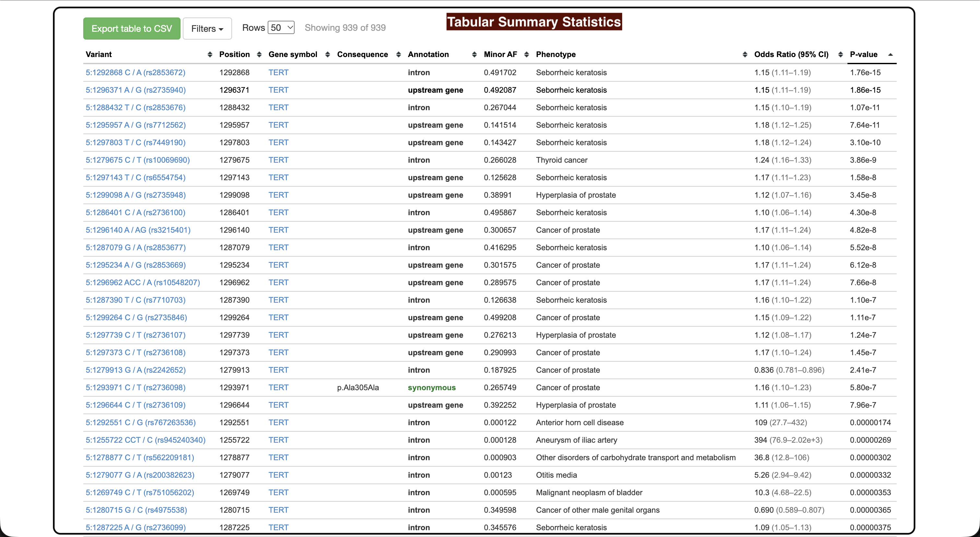Select position 1278877 cell
Screen dimensions: 980x537
point(234,458)
